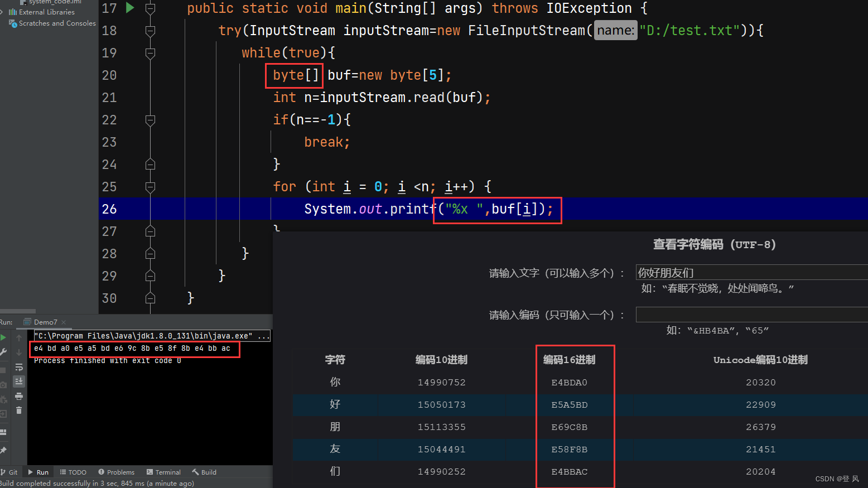The width and height of the screenshot is (868, 488).
Task: Click decimal value 15050173 in table
Action: click(441, 405)
